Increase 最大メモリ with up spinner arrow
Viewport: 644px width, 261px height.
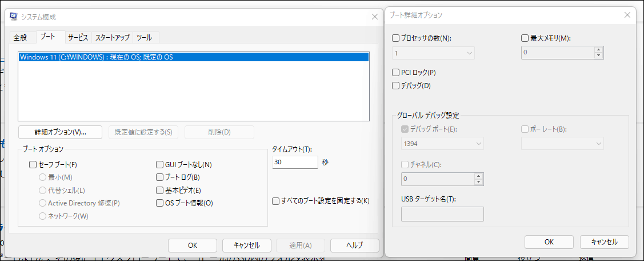pyautogui.click(x=598, y=50)
